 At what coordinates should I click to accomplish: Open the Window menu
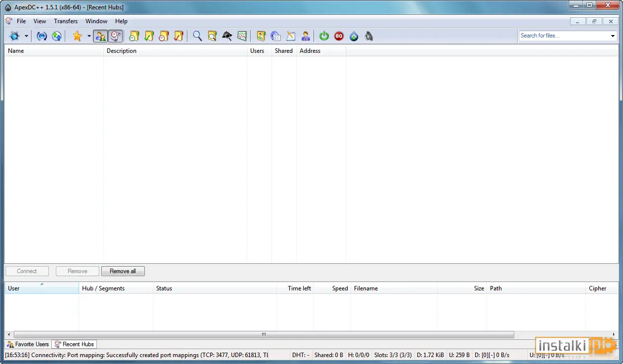[x=96, y=21]
